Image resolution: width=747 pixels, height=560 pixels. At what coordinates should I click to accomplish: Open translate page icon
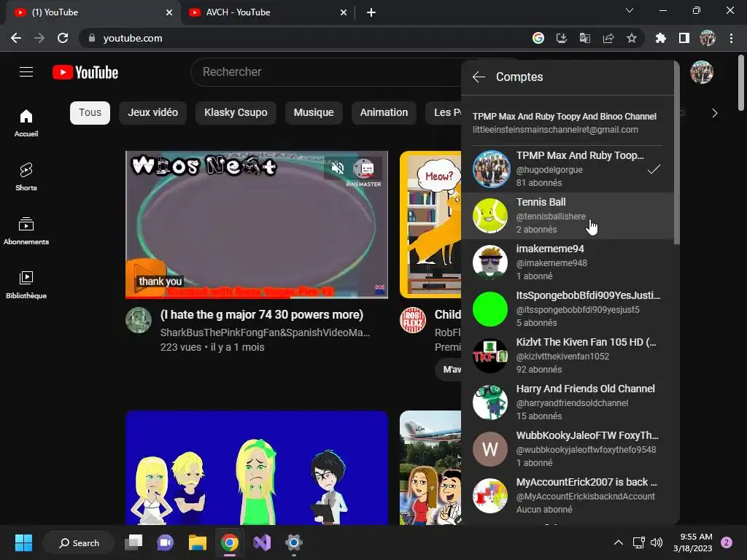tap(585, 38)
